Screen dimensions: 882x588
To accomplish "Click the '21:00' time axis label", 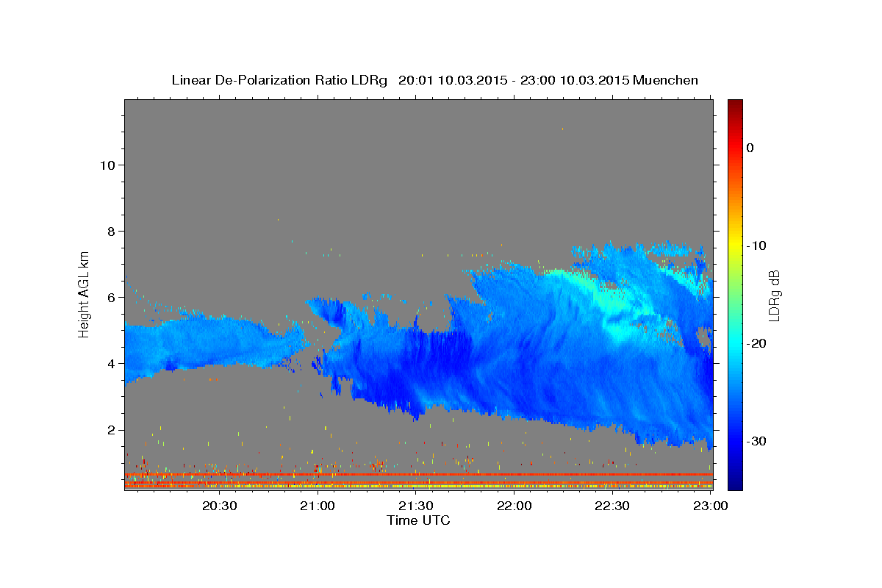I will (x=318, y=506).
